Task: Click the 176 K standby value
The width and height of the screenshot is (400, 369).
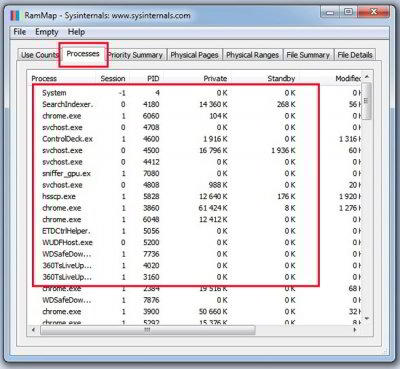Action: (286, 196)
